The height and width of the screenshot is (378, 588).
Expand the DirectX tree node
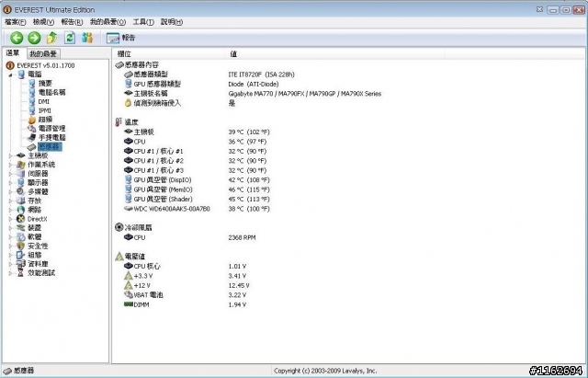tap(10, 219)
